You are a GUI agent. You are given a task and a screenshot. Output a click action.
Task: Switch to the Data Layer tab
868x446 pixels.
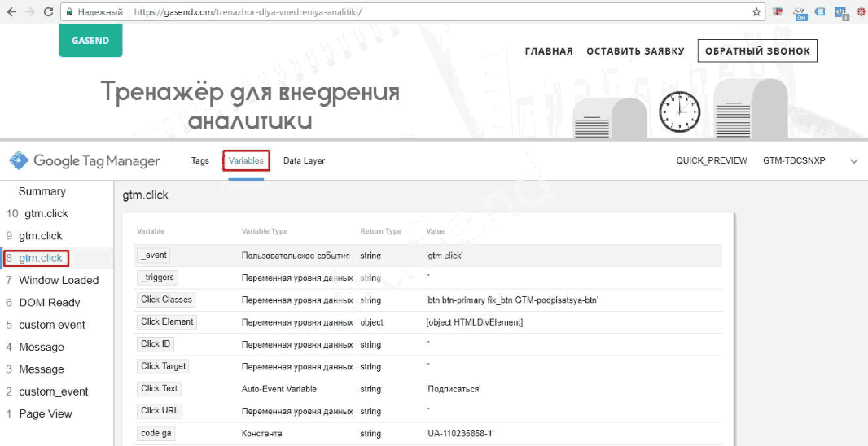point(304,161)
